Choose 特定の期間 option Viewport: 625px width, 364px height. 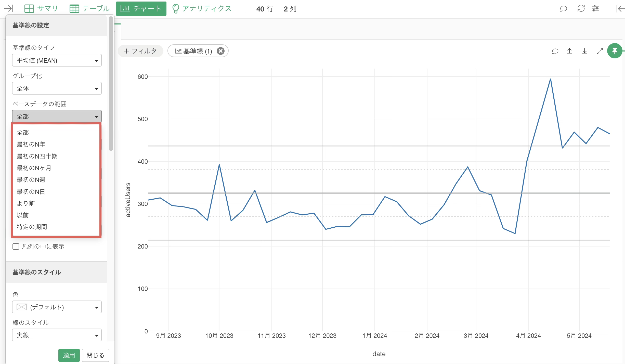(32, 227)
